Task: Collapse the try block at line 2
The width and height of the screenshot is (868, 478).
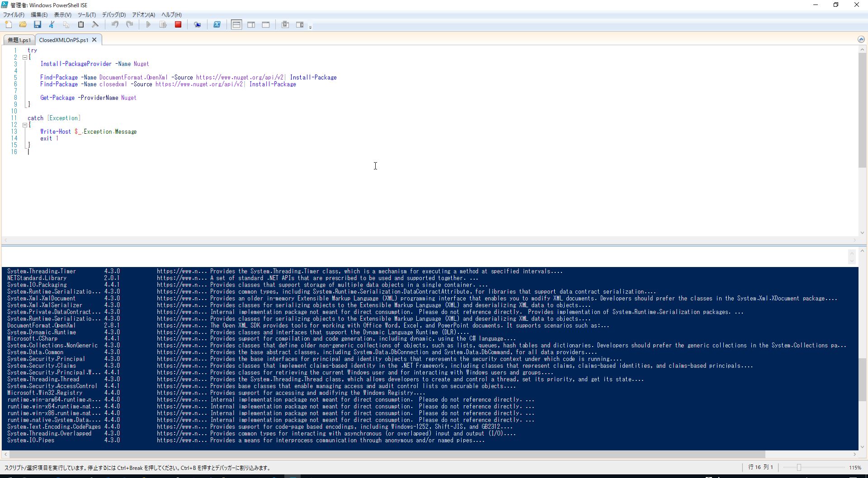Action: tap(25, 57)
